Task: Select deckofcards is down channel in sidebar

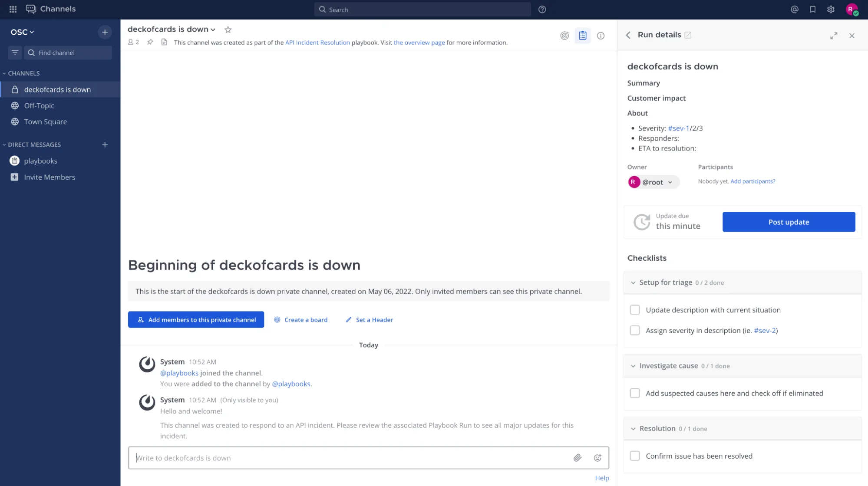Action: pyautogui.click(x=60, y=89)
